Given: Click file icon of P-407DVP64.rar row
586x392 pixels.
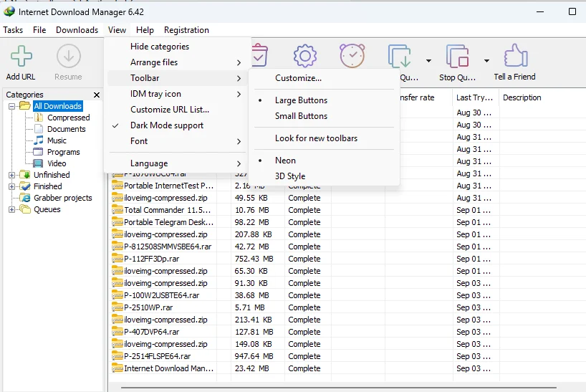Looking at the screenshot, I should [x=117, y=332].
